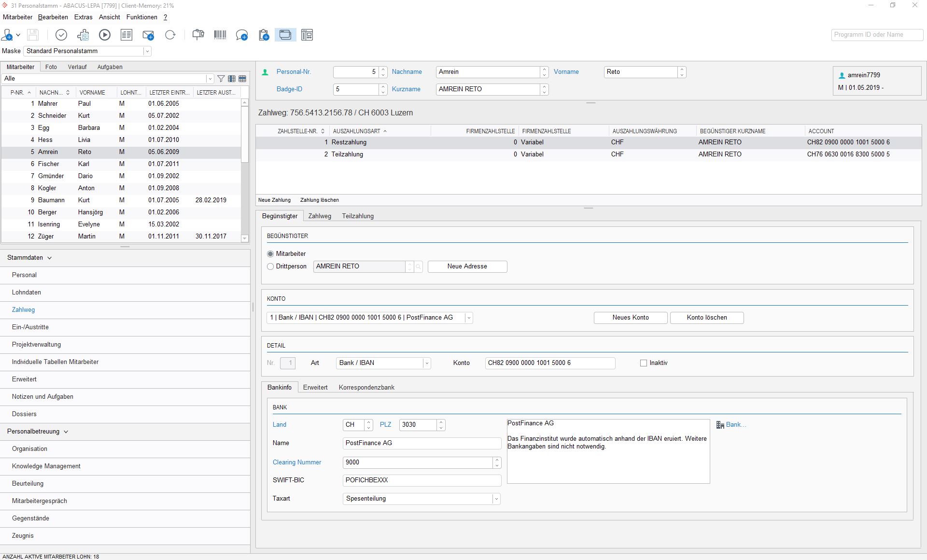Screen dimensions: 927x560
Task: Click the form layout icon in toolbar
Action: click(x=307, y=35)
